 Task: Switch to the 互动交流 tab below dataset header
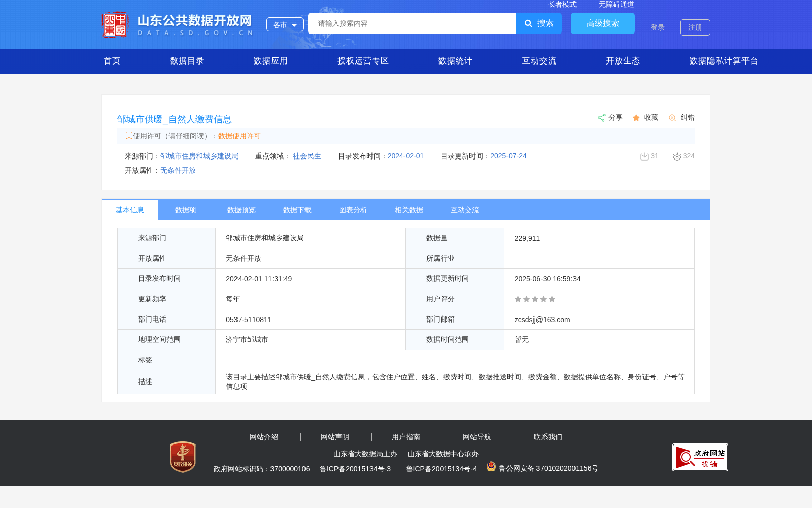pos(465,210)
